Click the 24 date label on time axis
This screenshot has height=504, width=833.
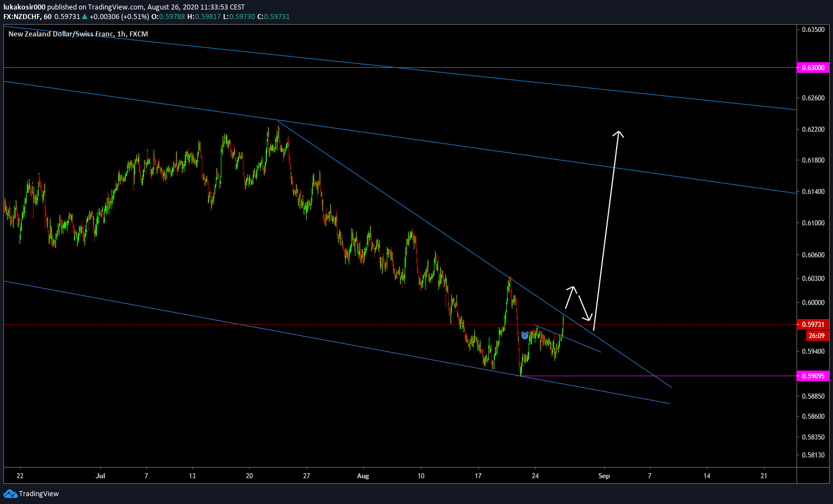point(535,476)
